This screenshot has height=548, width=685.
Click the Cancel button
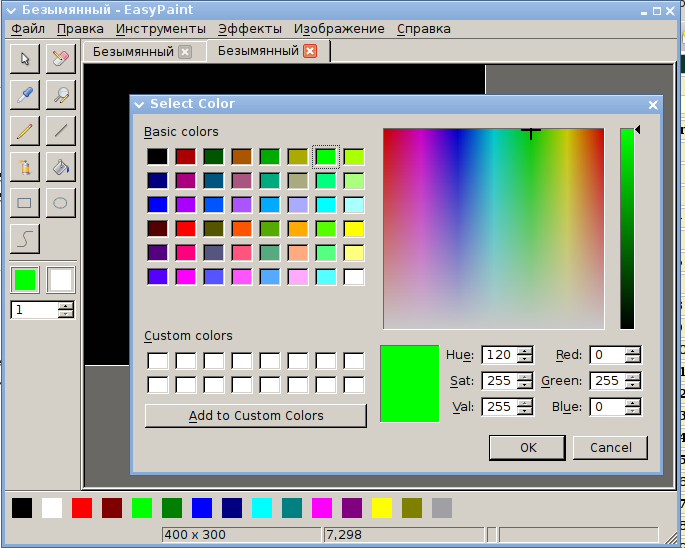pyautogui.click(x=610, y=447)
